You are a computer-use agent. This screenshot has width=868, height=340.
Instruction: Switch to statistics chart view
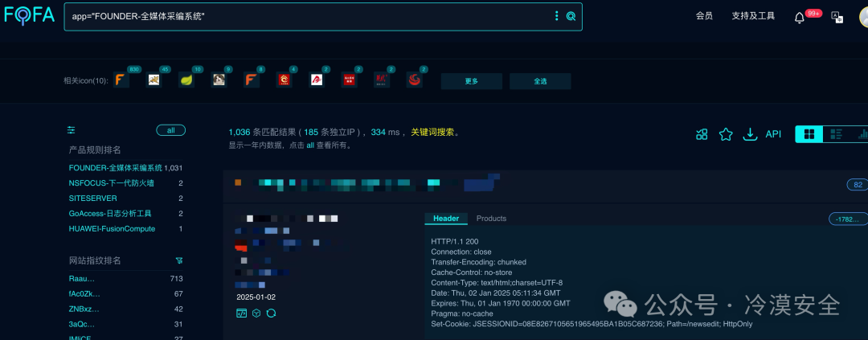862,134
